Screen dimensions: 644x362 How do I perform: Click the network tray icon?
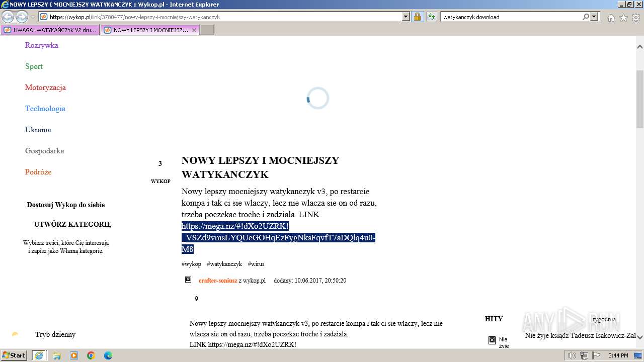click(584, 355)
